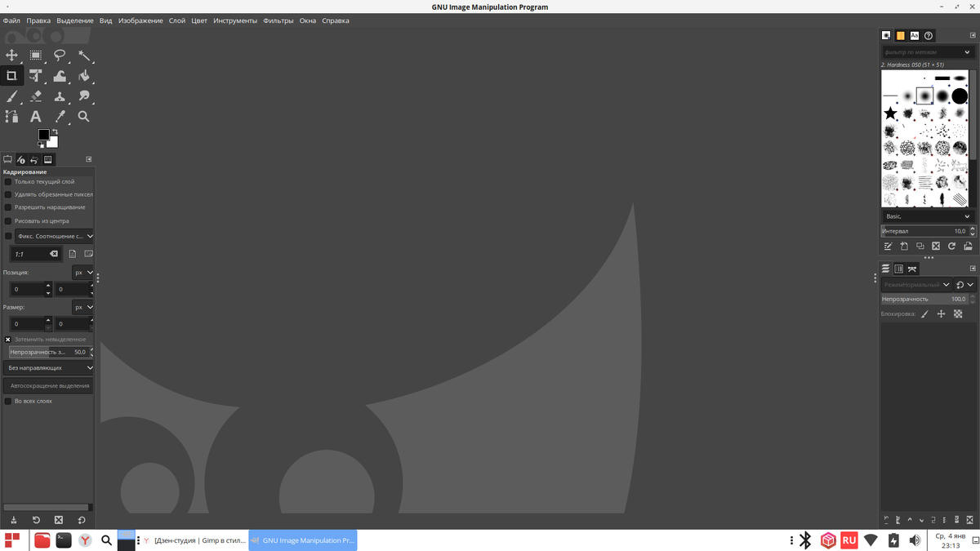Open the Размер units dropdown

(x=82, y=307)
